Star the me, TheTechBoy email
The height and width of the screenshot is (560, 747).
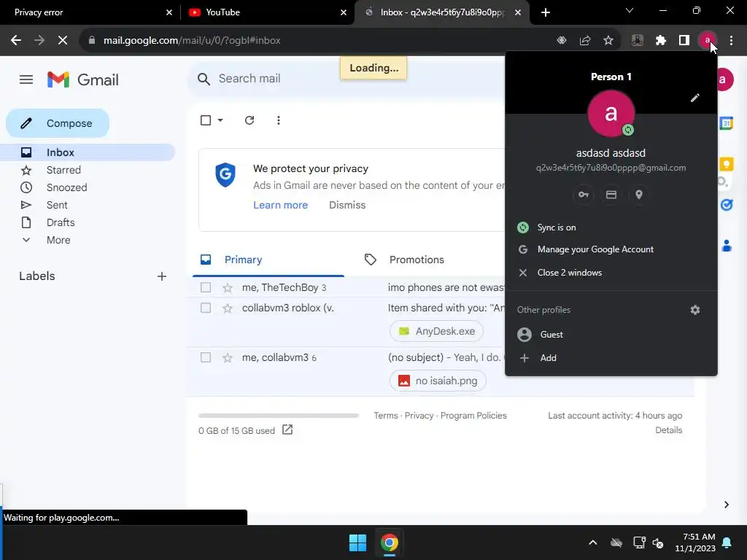228,287
